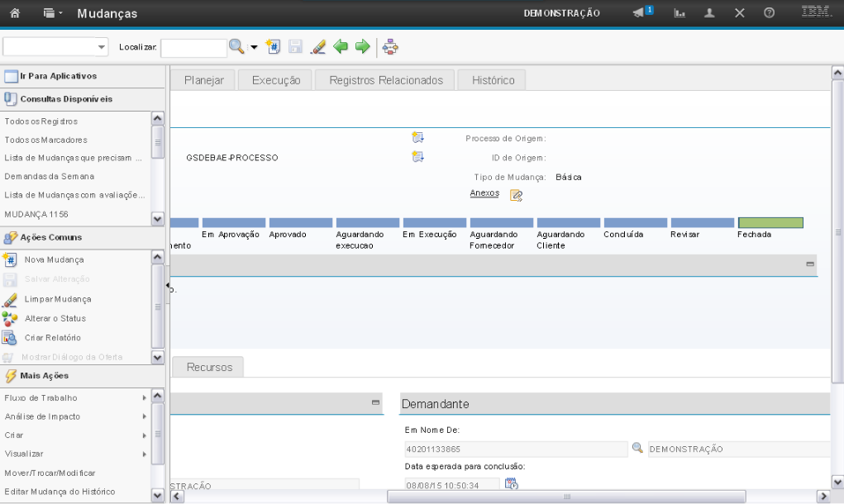
Task: Collapse the side navigation panel arrow
Action: click(167, 285)
